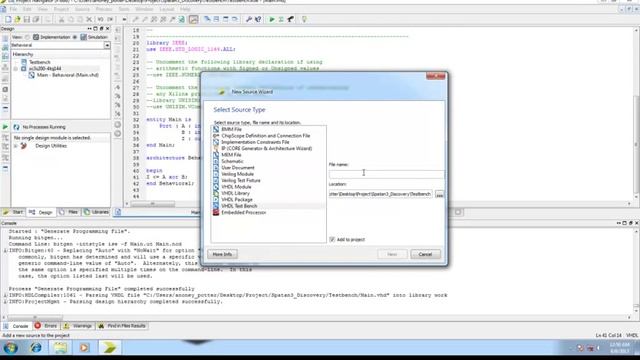The image size is (640, 360).
Task: Open the Window menu
Action: tap(144, 9)
